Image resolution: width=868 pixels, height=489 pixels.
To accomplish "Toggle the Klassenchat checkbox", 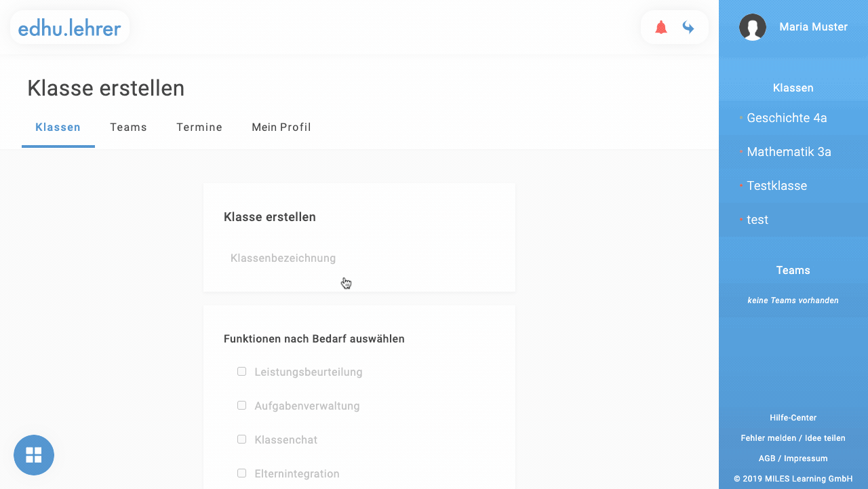I will [x=241, y=439].
